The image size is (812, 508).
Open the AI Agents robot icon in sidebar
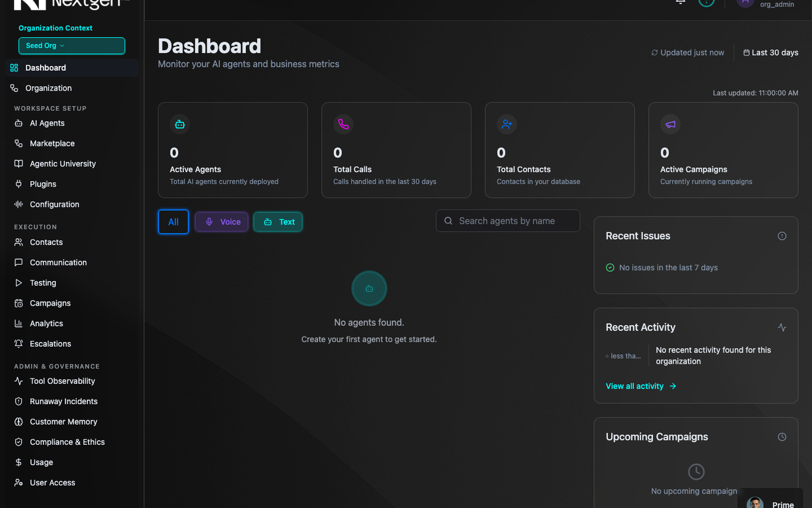tap(19, 123)
